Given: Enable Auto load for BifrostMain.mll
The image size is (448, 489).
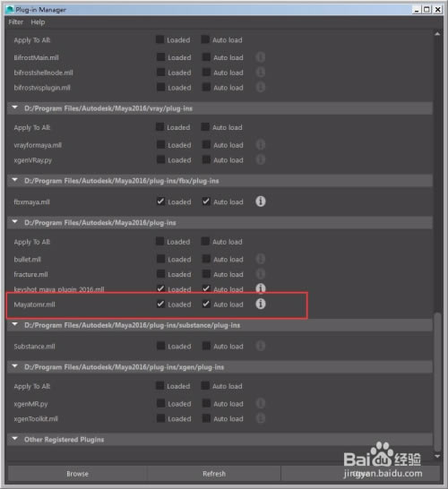Looking at the screenshot, I should [x=206, y=57].
